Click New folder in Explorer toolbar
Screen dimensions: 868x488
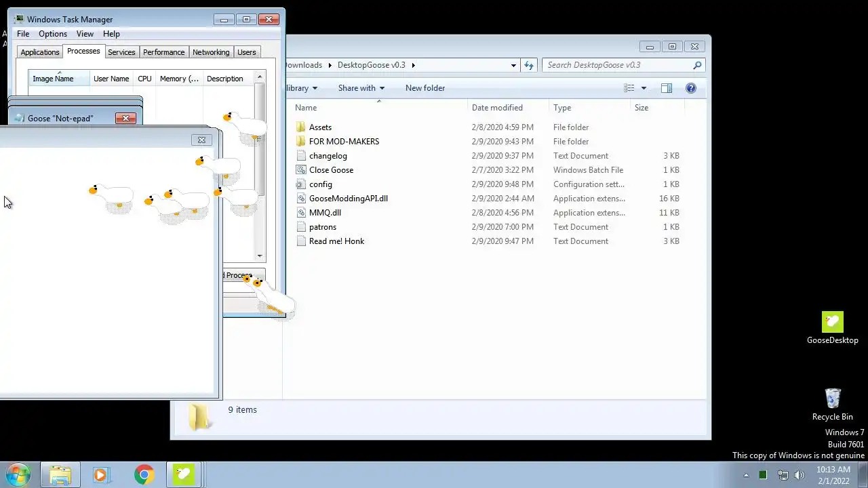point(425,88)
